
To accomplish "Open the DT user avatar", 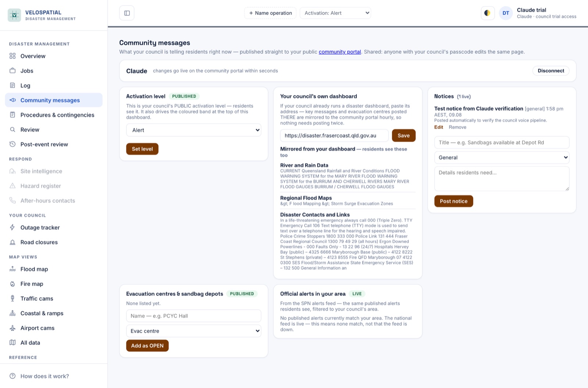I will point(506,13).
